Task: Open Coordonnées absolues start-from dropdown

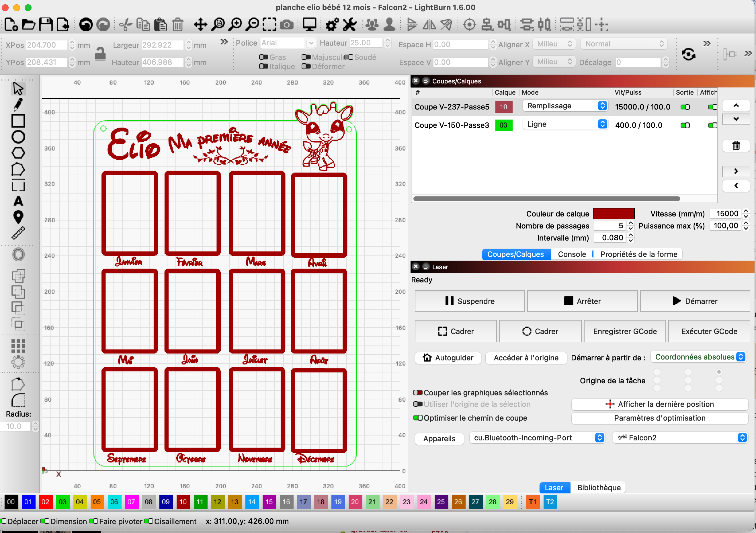Action: (x=699, y=357)
